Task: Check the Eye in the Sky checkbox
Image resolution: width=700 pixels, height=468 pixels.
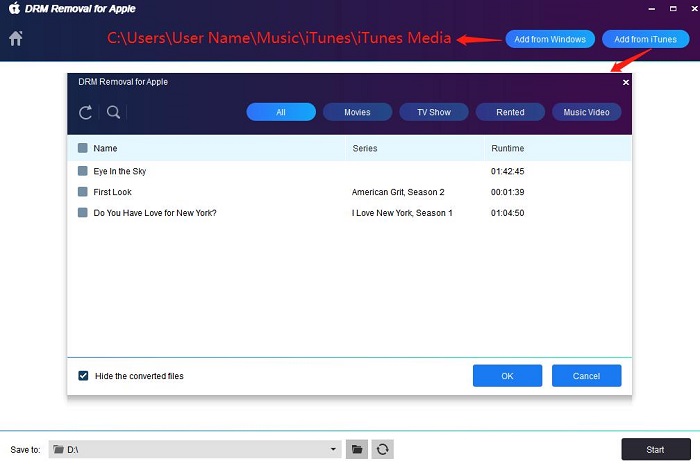Action: [x=82, y=172]
